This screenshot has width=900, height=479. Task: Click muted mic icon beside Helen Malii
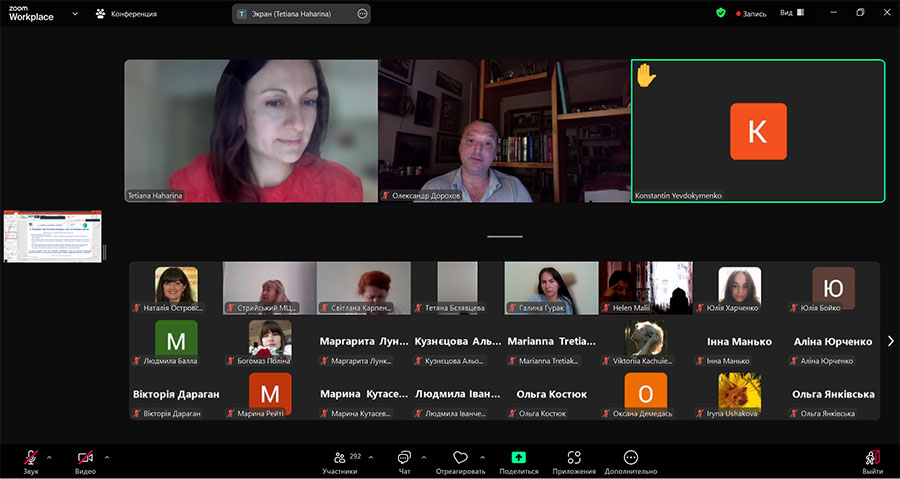(x=606, y=308)
